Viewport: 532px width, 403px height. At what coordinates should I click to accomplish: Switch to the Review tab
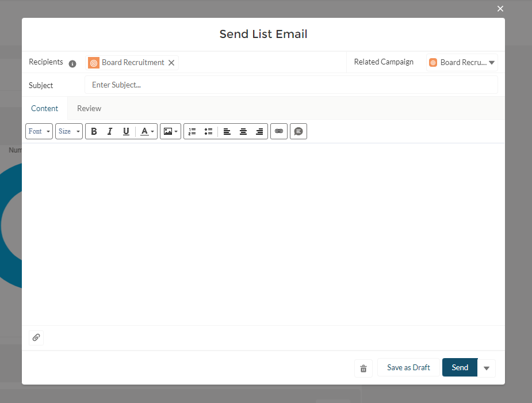89,108
